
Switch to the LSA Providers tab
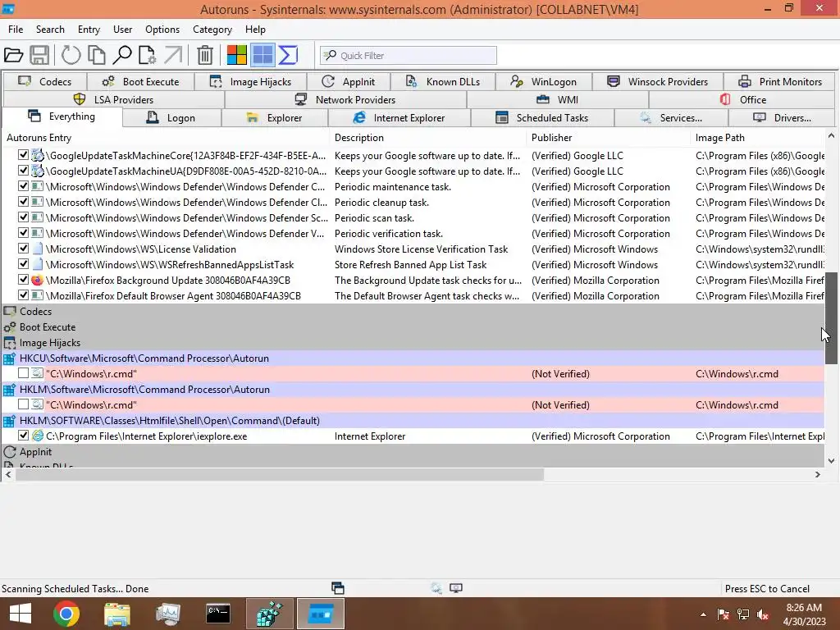tap(113, 99)
